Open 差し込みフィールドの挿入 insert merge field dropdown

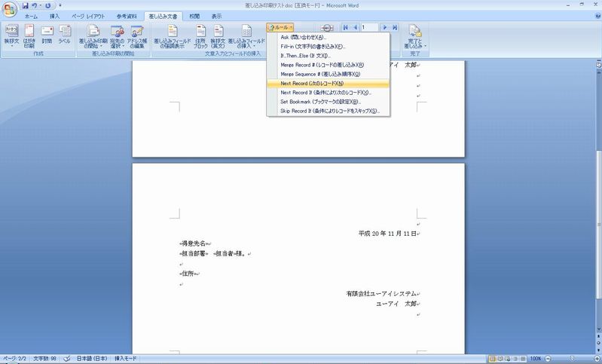click(x=246, y=36)
